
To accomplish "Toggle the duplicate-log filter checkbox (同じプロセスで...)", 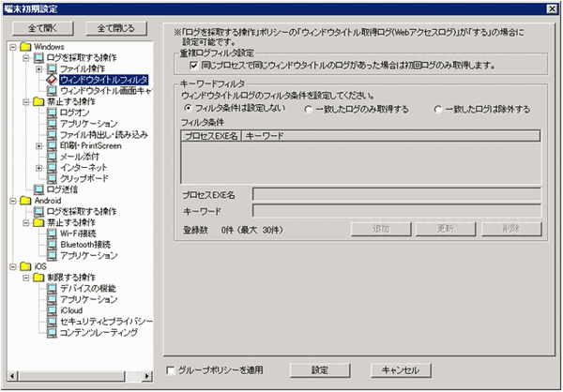I will 193,66.
